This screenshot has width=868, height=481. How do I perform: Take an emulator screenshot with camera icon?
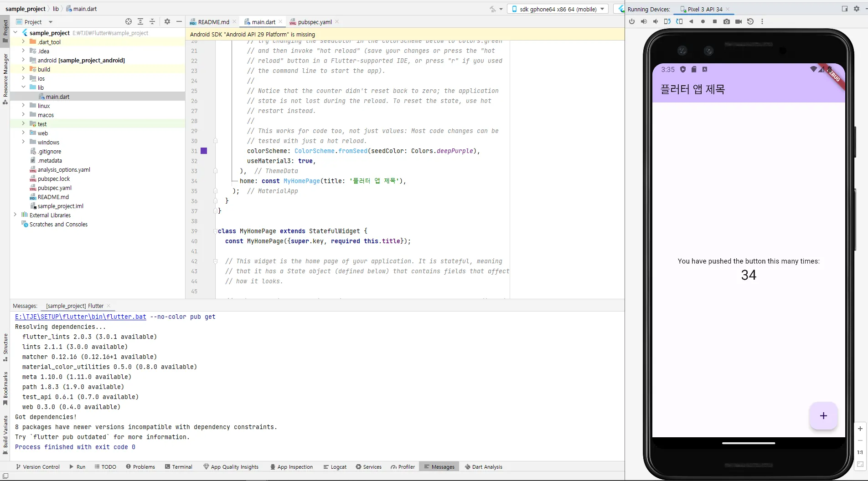(x=727, y=21)
